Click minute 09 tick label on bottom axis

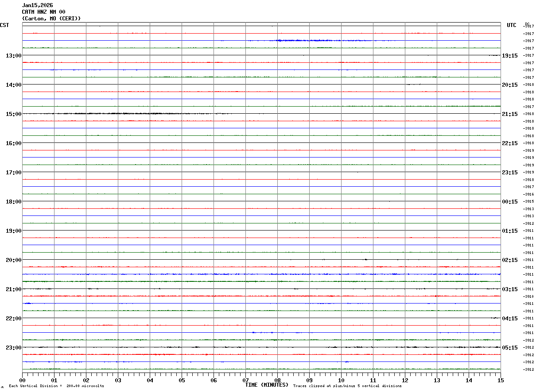pos(309,380)
